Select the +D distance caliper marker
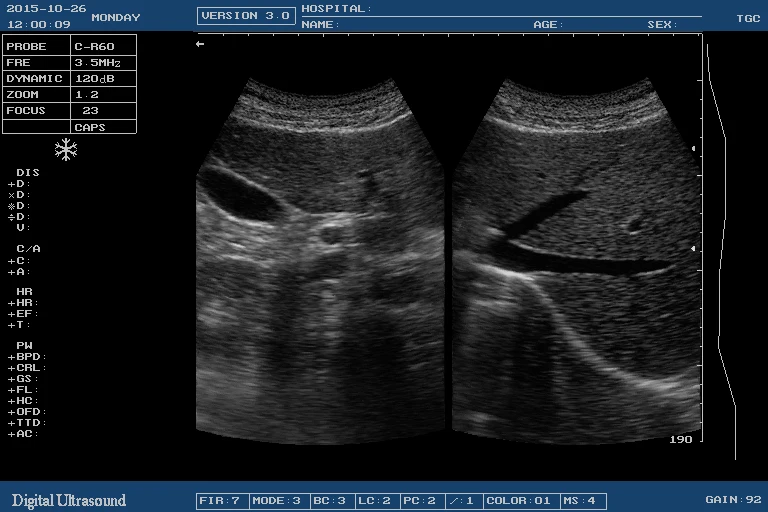Screen dimensions: 768x512 [x=20, y=184]
